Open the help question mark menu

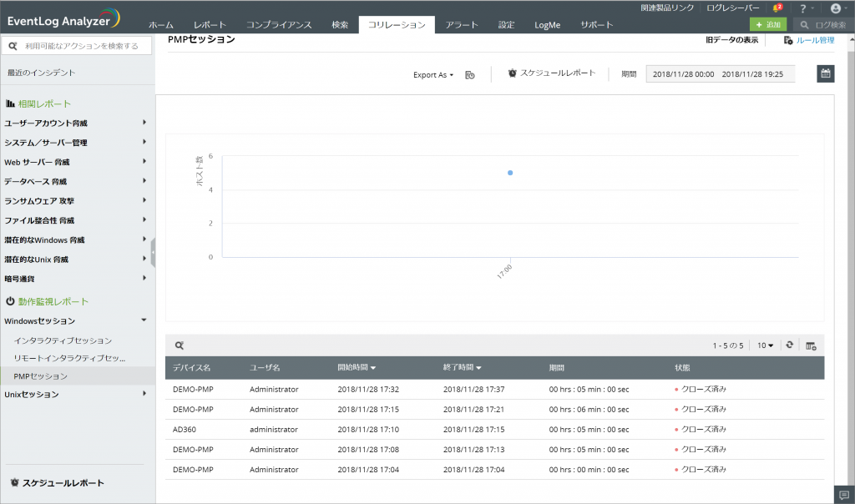tap(804, 8)
